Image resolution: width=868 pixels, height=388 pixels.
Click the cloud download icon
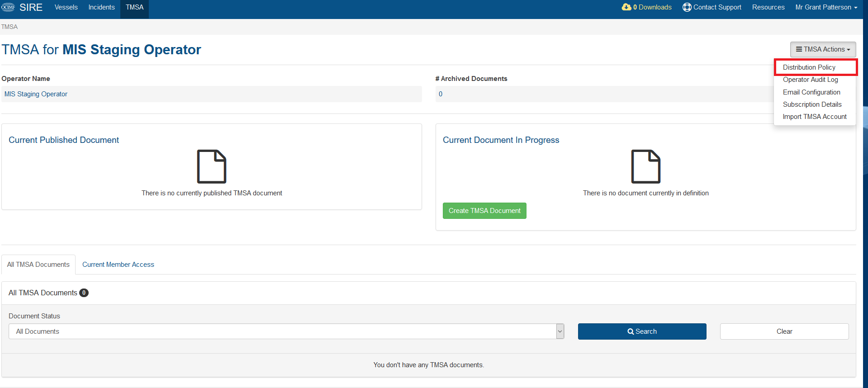click(x=626, y=7)
